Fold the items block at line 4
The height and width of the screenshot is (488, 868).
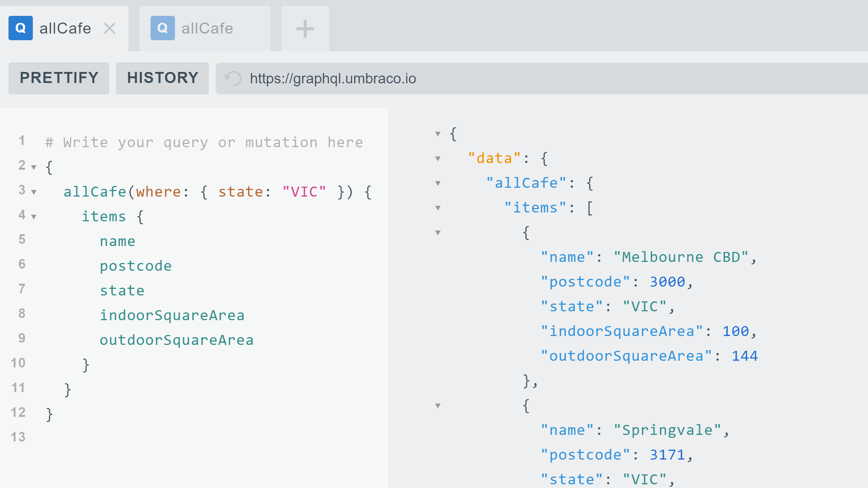tap(34, 217)
